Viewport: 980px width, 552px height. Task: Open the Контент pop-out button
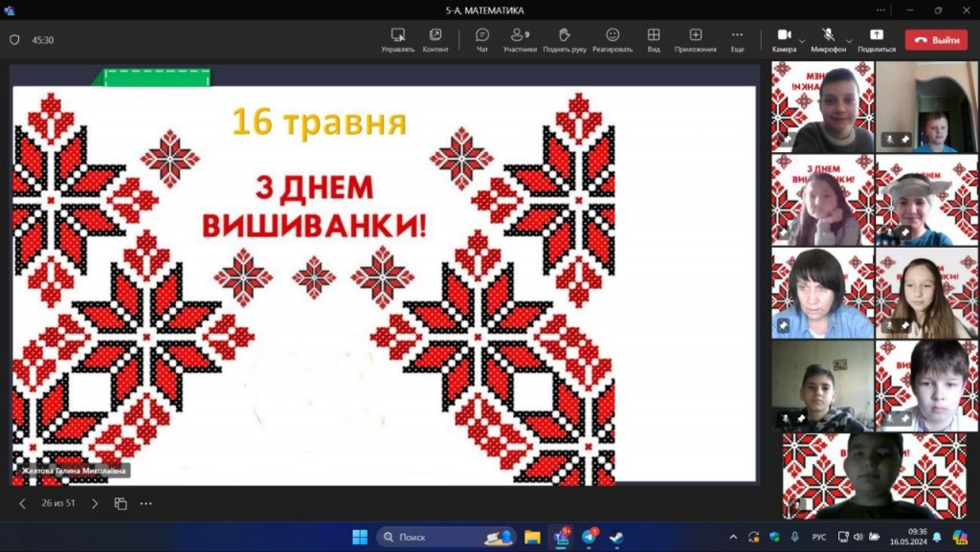[435, 39]
